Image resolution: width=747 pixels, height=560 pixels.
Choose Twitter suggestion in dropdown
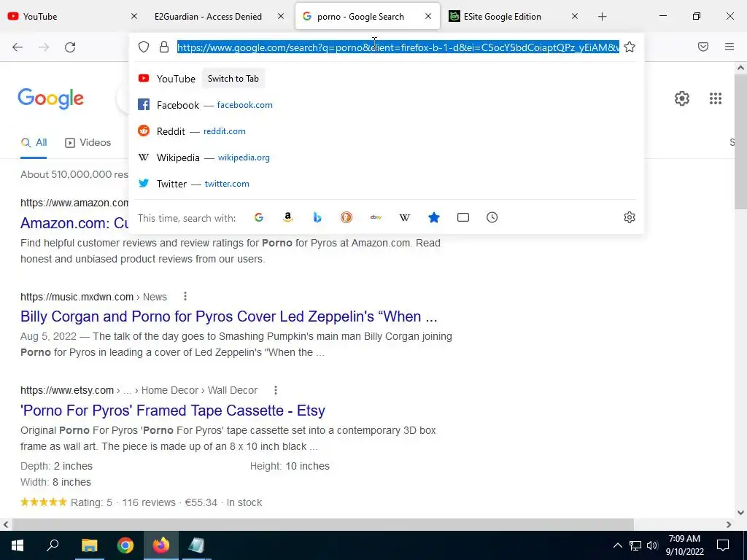point(386,183)
